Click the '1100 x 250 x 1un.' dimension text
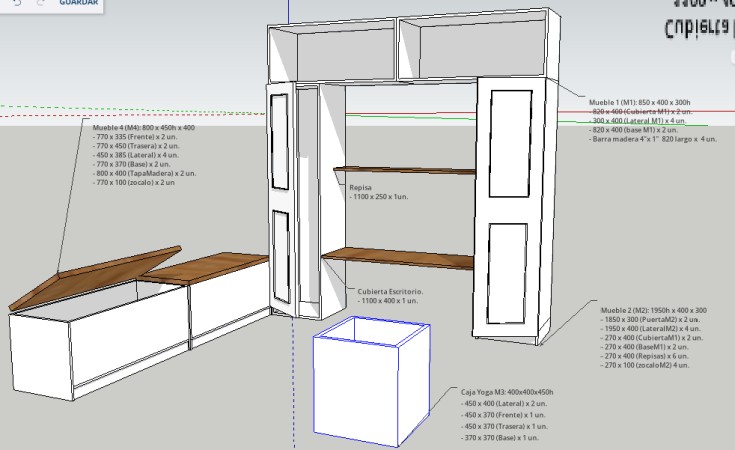The width and height of the screenshot is (735, 450). (x=379, y=197)
